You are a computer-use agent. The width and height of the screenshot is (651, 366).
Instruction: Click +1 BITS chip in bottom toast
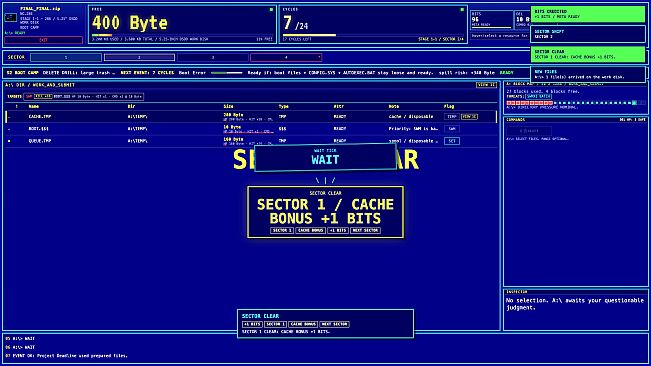[x=252, y=324]
